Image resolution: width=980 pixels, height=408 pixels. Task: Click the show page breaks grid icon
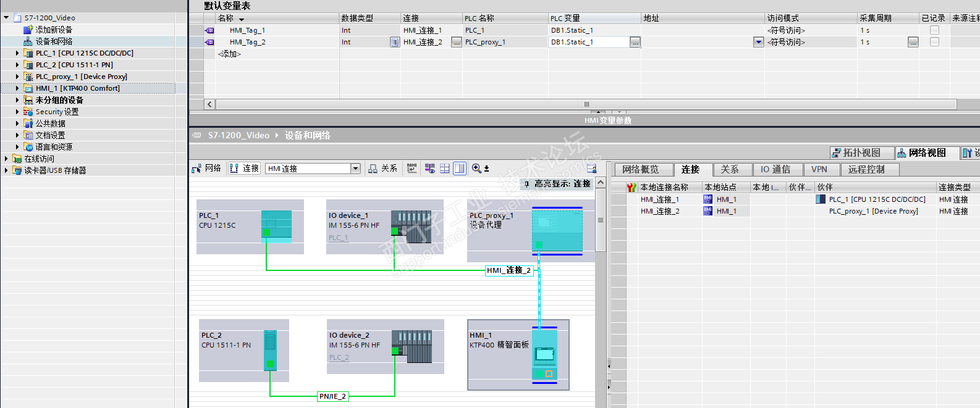444,169
